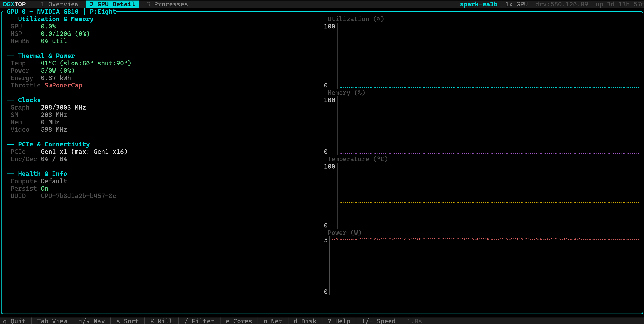Click the 0.87 kWh energy value
644x324 pixels.
pyautogui.click(x=56, y=78)
